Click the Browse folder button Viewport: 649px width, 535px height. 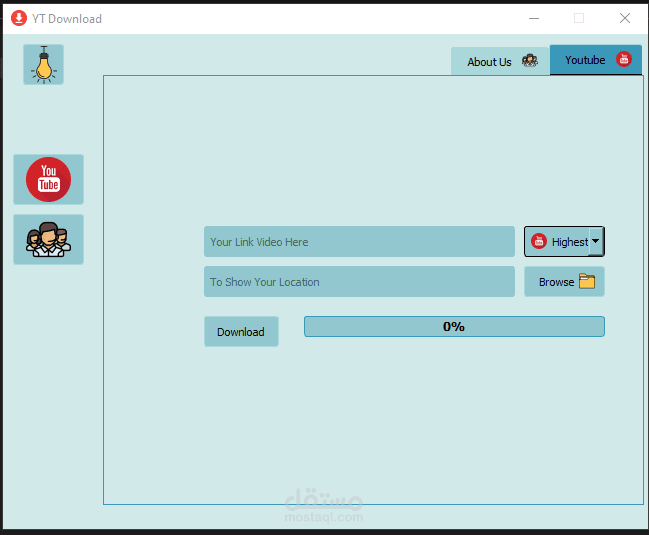tap(564, 282)
